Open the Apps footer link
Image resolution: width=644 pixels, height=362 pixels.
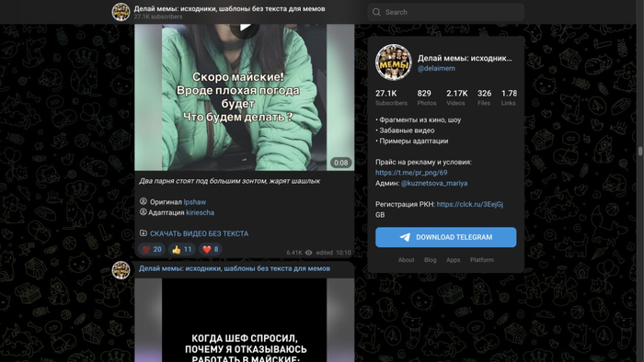click(453, 260)
